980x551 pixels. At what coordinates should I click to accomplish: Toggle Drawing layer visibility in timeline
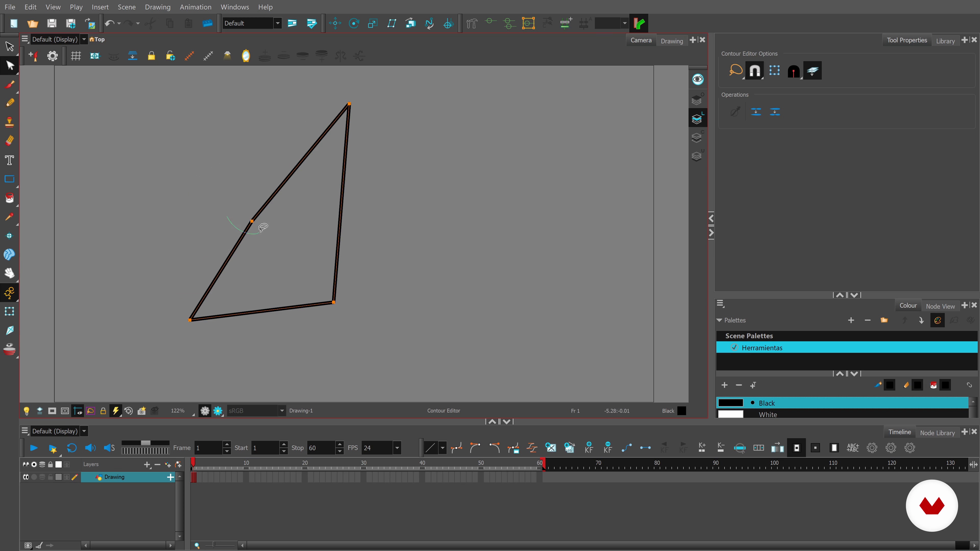26,477
